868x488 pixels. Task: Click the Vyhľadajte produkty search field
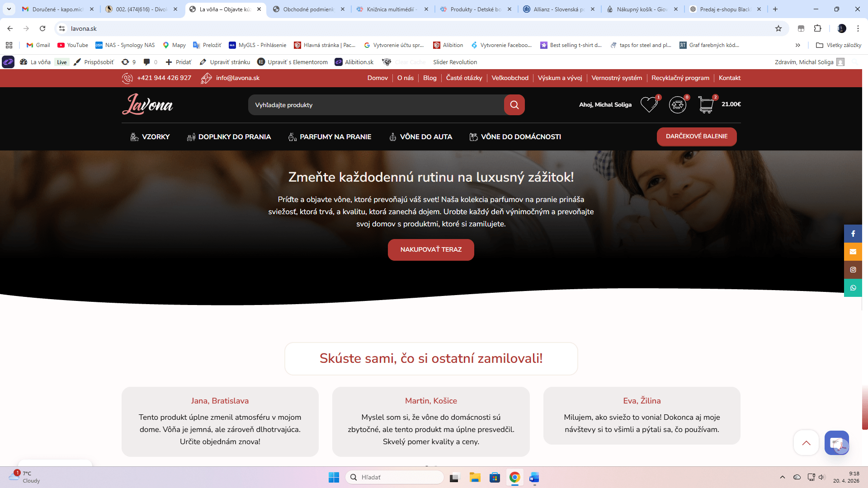375,105
